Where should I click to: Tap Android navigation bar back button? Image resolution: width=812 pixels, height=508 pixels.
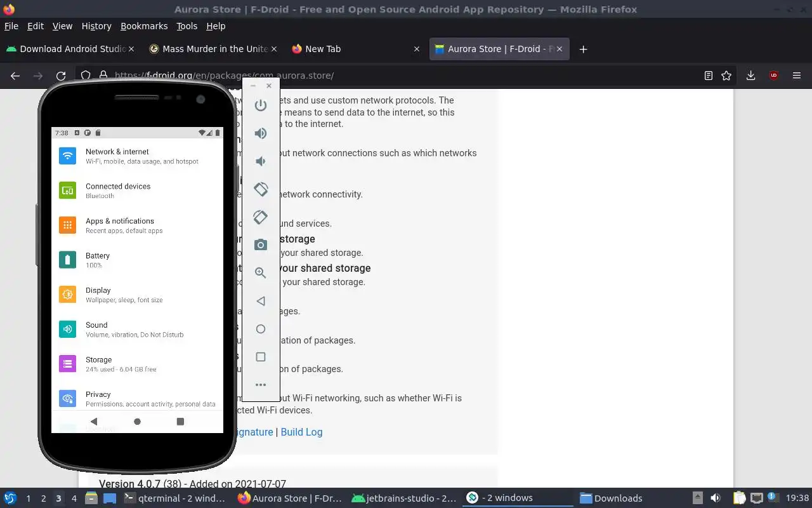click(x=94, y=421)
